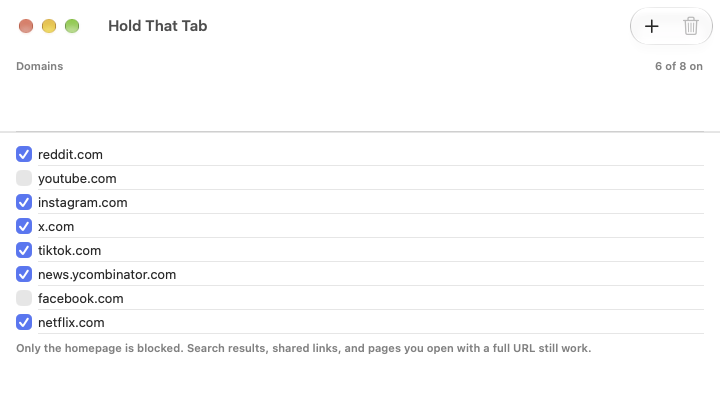The image size is (720, 412).
Task: Select the facebook.com domain row
Action: pyautogui.click(x=360, y=298)
